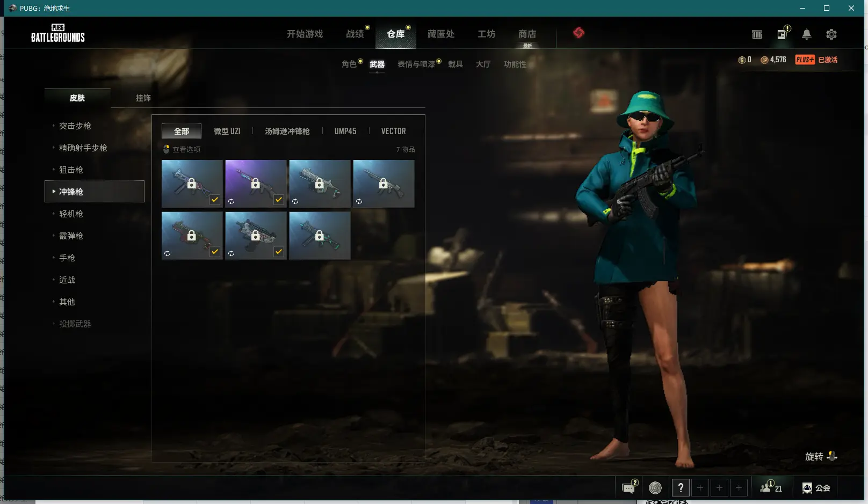Toggle checkmark on purple skin

(279, 200)
